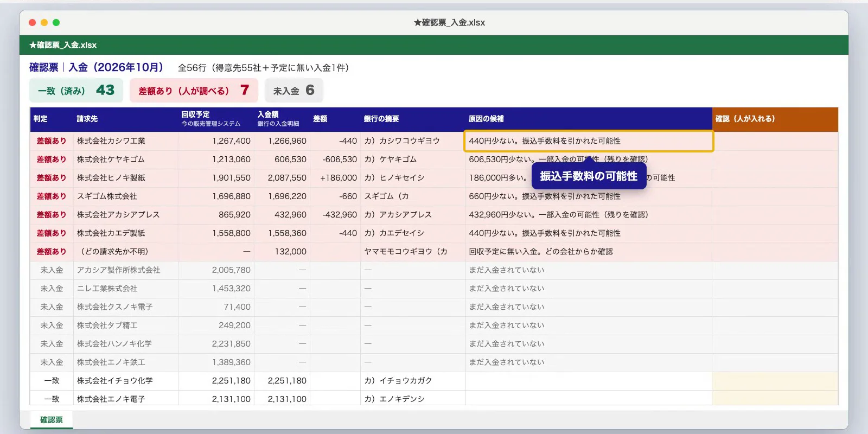This screenshot has height=434, width=868.
Task: Open the "確認票" sheet tab
Action: [x=52, y=420]
